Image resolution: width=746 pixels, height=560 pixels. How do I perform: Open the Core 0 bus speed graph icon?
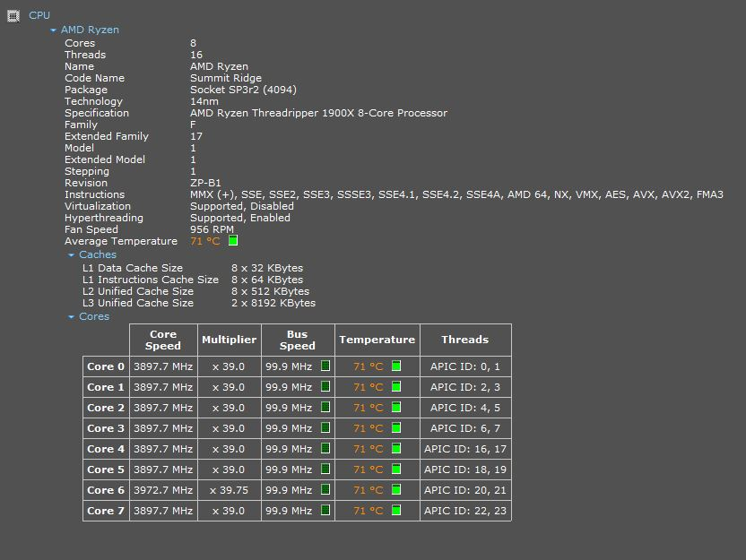[x=325, y=366]
